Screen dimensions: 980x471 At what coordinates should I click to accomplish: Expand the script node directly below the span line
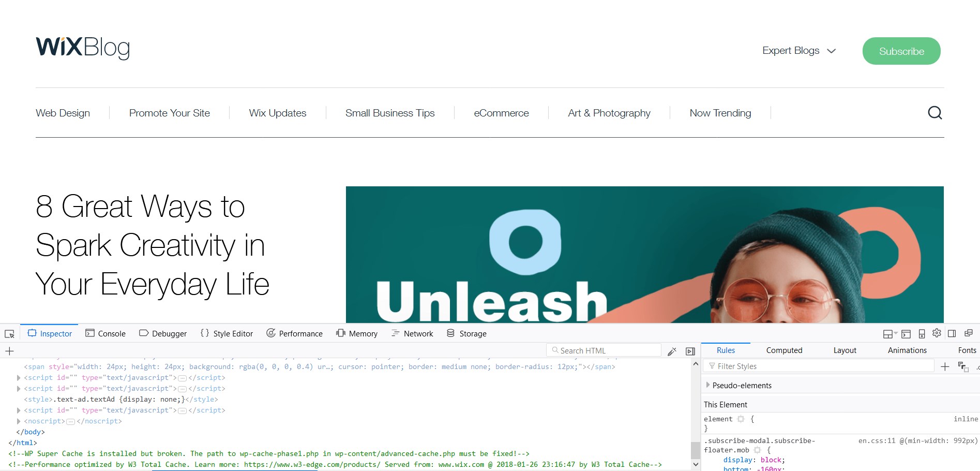tap(19, 378)
